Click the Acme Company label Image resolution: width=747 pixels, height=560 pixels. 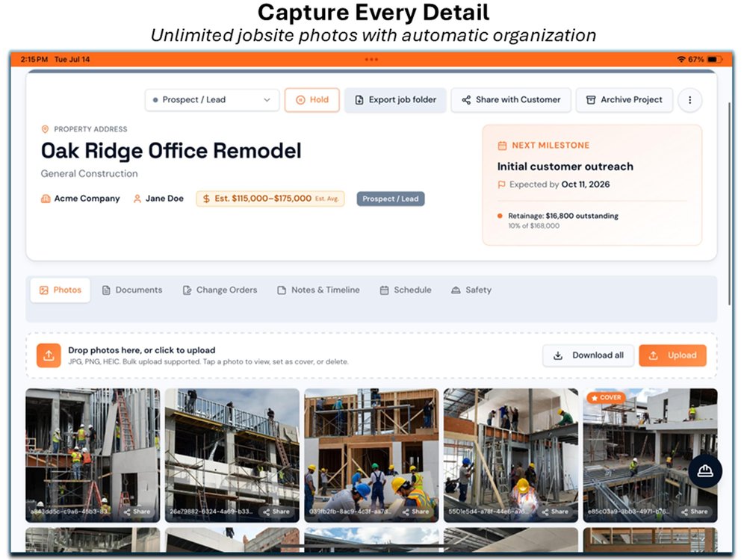(x=87, y=199)
